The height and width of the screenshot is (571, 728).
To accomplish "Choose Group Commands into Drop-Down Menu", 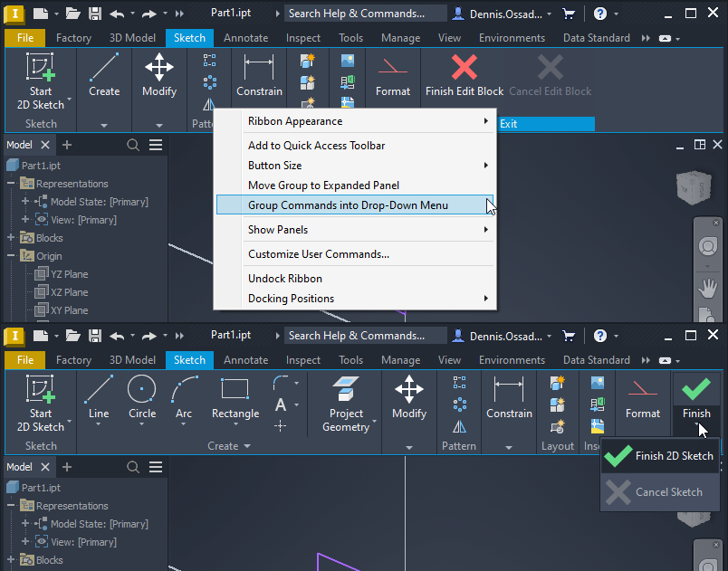I will coord(355,205).
